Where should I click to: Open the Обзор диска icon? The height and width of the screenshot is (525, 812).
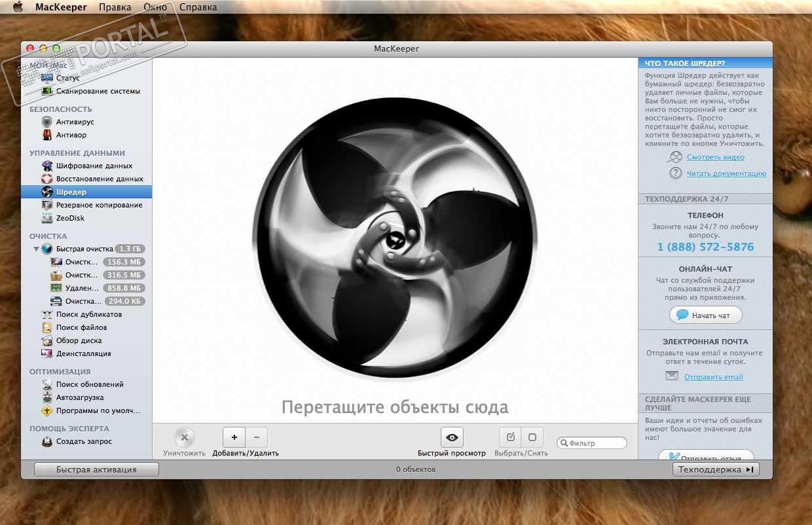47,340
